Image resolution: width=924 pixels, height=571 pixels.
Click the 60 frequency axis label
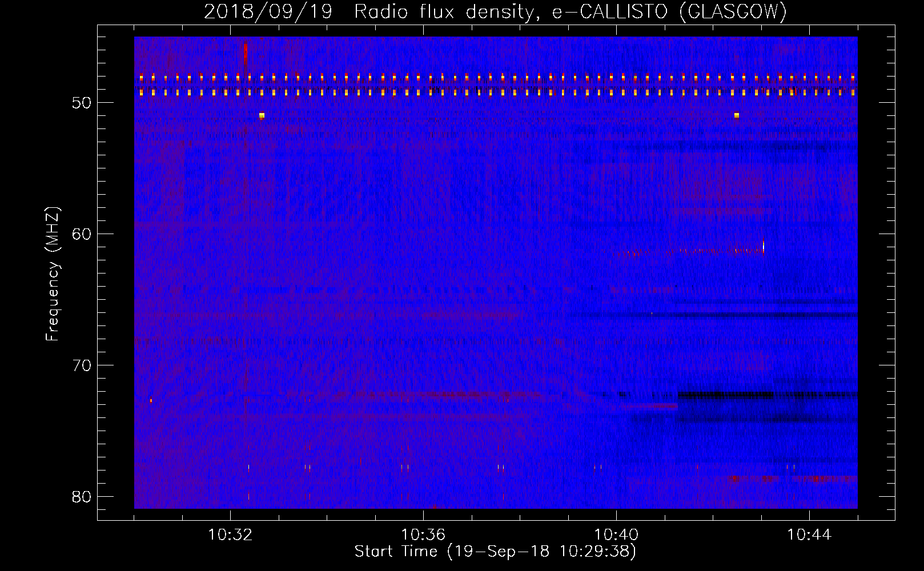tap(82, 234)
